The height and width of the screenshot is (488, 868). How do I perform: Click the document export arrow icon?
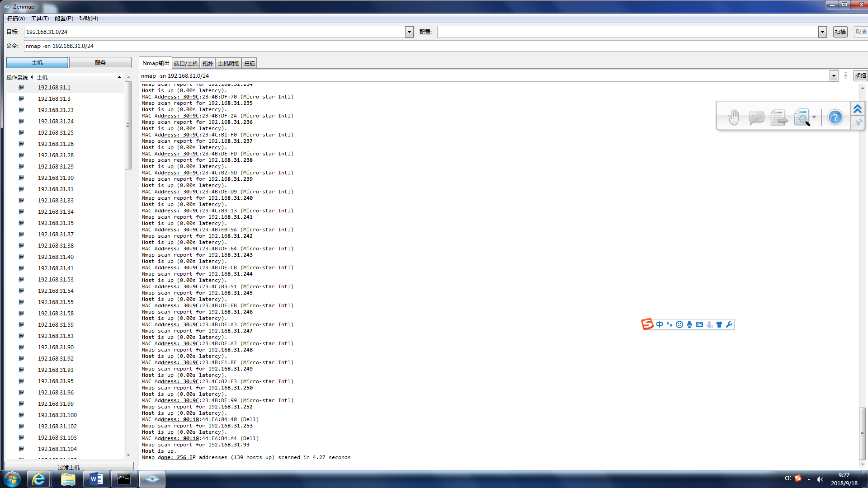tap(778, 117)
